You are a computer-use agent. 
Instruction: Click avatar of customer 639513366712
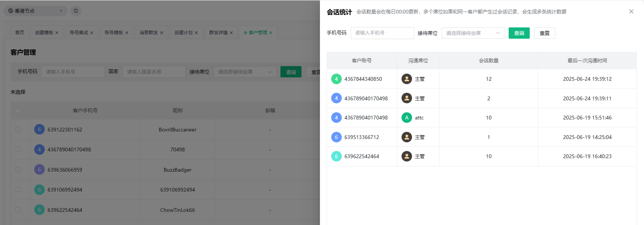[336, 137]
